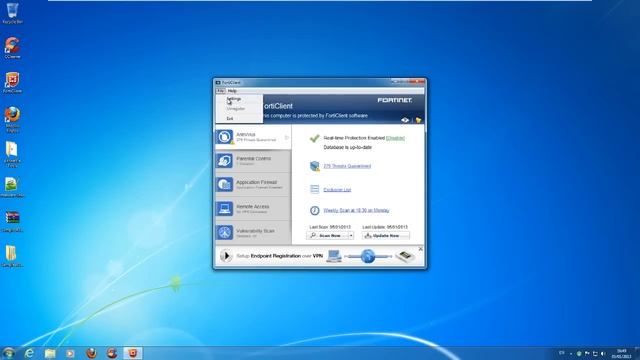The height and width of the screenshot is (360, 640).
Task: Select the FortiClient desktop shortcut
Action: click(x=12, y=82)
